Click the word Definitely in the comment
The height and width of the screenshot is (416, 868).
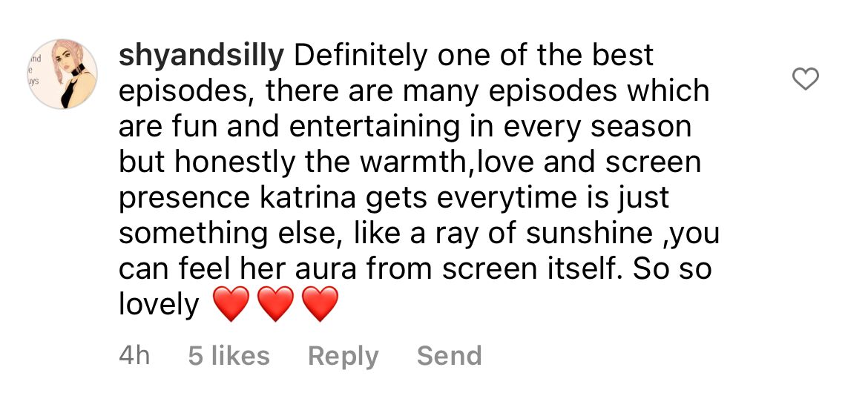pos(361,56)
